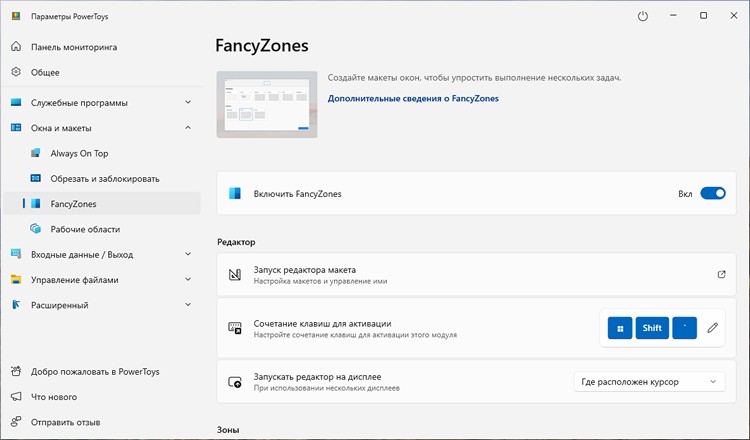
Task: Click Запуск редактора макета card
Action: [x=476, y=275]
